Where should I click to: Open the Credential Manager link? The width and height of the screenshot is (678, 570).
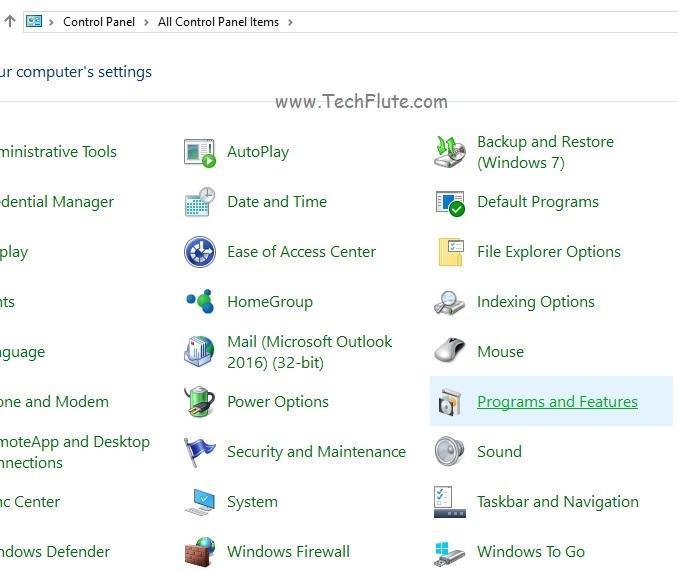pos(57,202)
